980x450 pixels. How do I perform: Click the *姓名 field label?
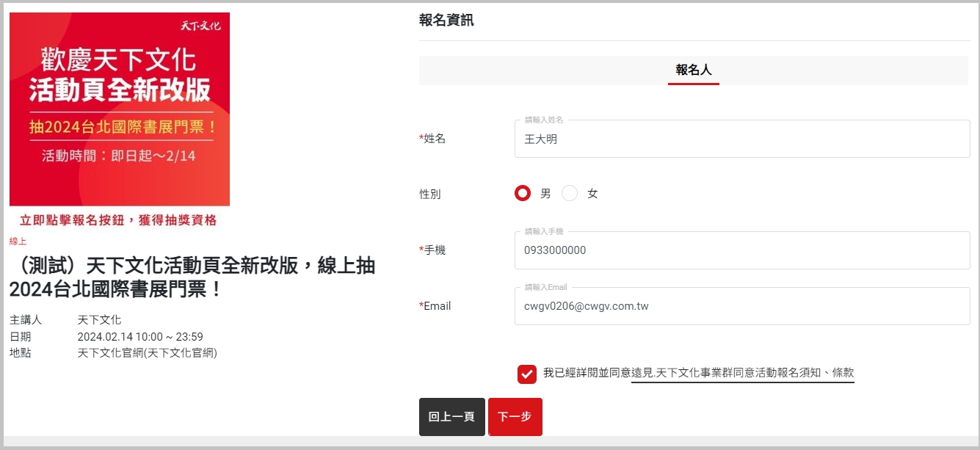pyautogui.click(x=432, y=139)
